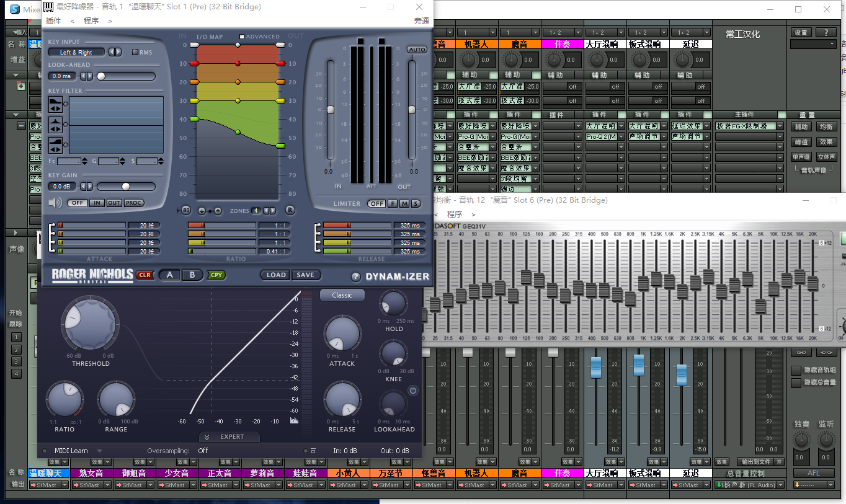Image resolution: width=846 pixels, height=504 pixels.
Task: Click the speaker monitor icon under Key Gain
Action: [55, 203]
